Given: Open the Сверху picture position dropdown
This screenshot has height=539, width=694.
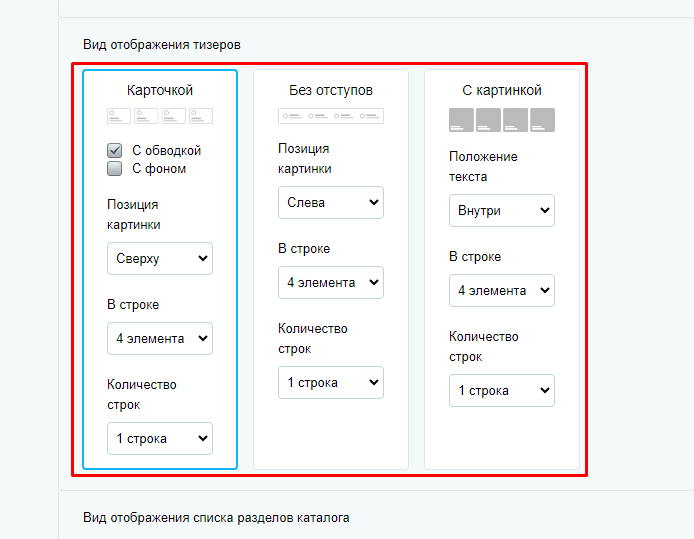Looking at the screenshot, I should [x=160, y=258].
